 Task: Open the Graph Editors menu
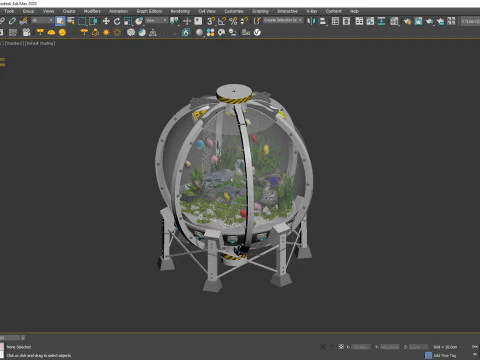coord(149,11)
